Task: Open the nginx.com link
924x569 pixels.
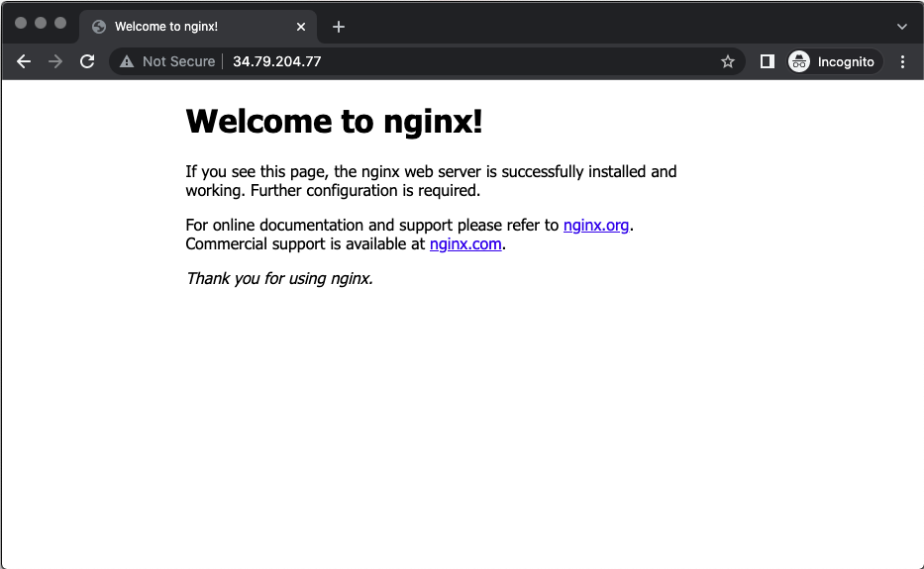Action: (x=465, y=243)
